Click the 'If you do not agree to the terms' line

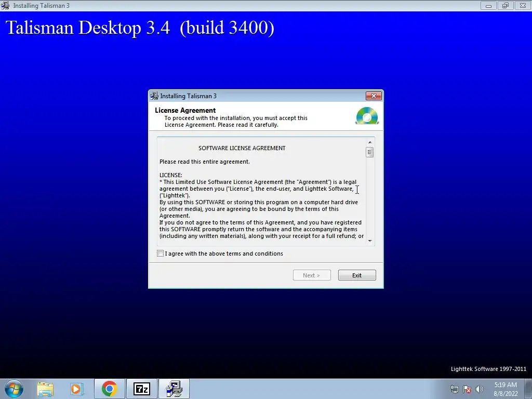pos(261,222)
